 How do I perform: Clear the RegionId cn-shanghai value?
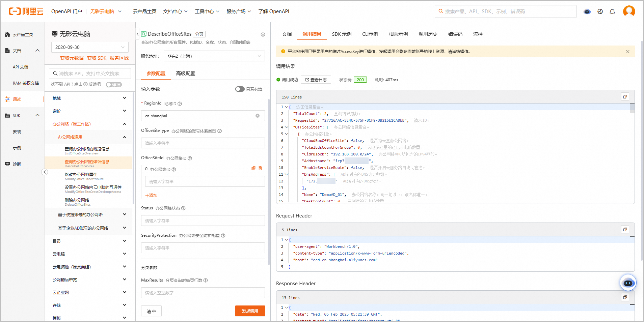(258, 116)
